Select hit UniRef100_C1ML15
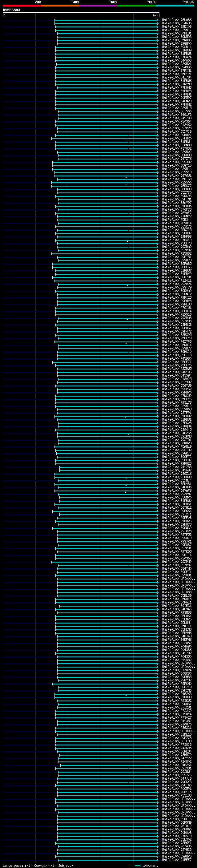 pyautogui.click(x=177, y=734)
